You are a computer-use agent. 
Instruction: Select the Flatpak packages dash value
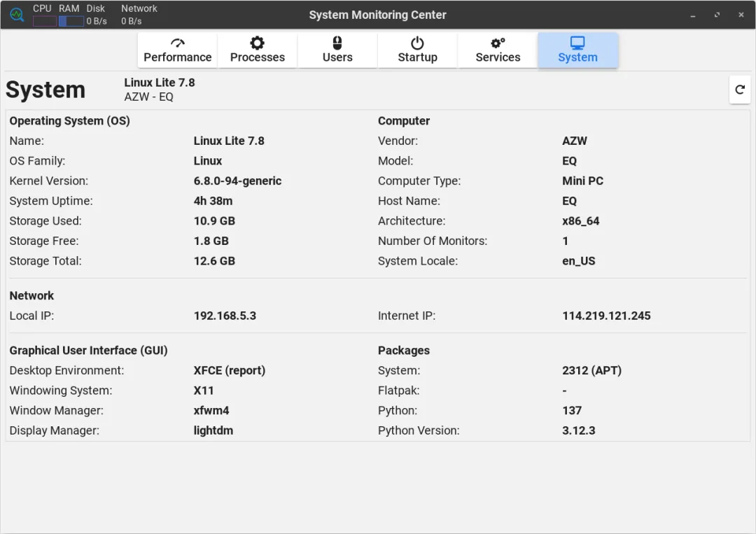[565, 391]
